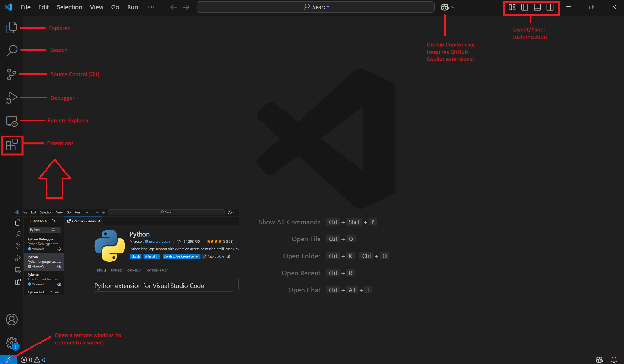Expand the Uninstall dropdown arrow
Viewport: 624px width, 364px height.
[x=158, y=256]
